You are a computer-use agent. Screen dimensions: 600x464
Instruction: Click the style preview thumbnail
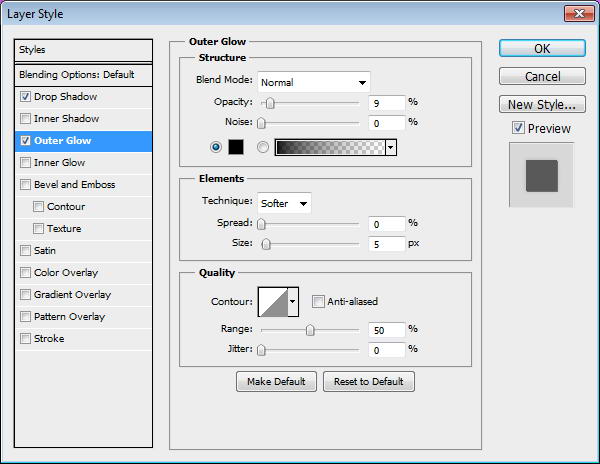pos(541,175)
